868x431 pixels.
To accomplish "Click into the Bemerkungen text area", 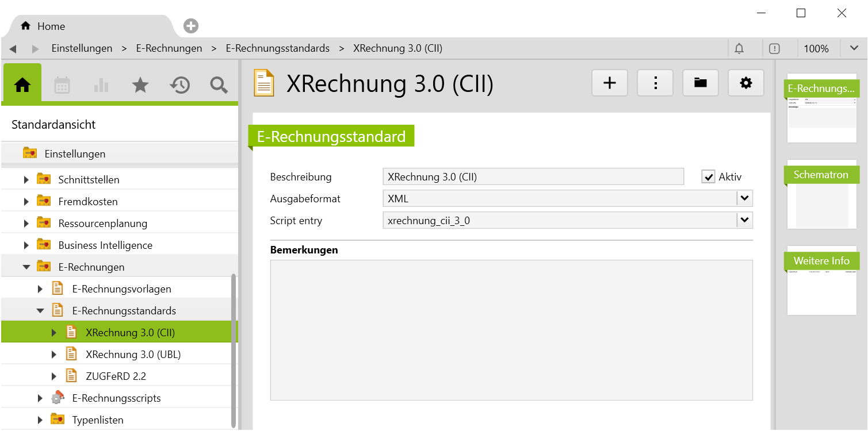I will 511,330.
